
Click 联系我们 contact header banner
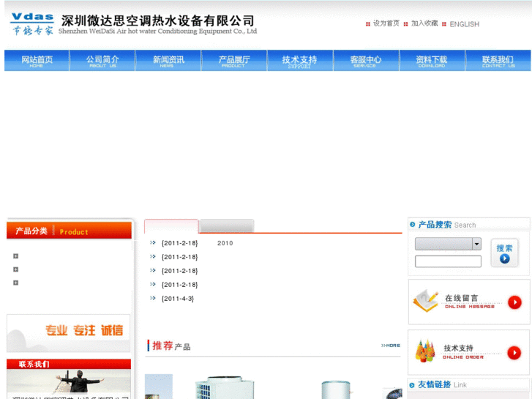(x=69, y=364)
